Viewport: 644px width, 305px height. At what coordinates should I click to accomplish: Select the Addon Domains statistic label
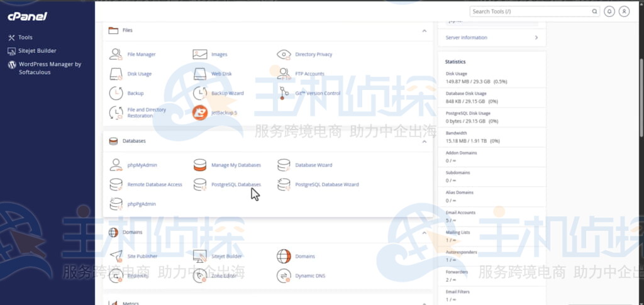pyautogui.click(x=461, y=153)
